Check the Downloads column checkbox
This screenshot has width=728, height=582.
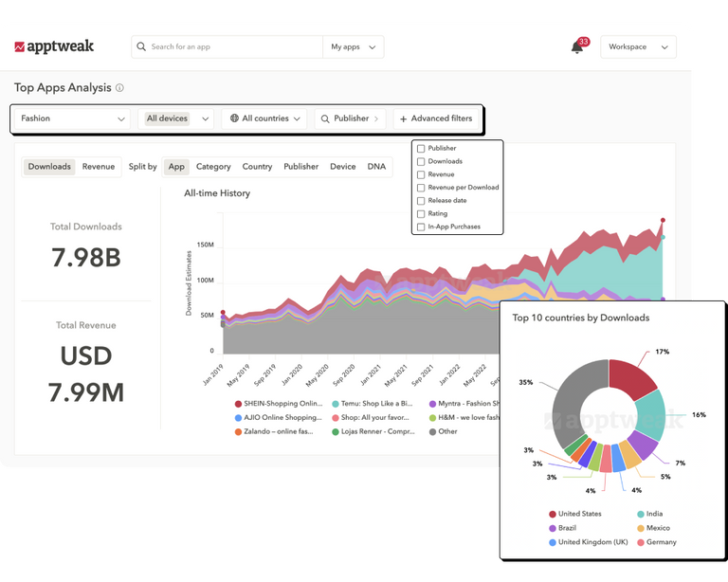click(421, 161)
